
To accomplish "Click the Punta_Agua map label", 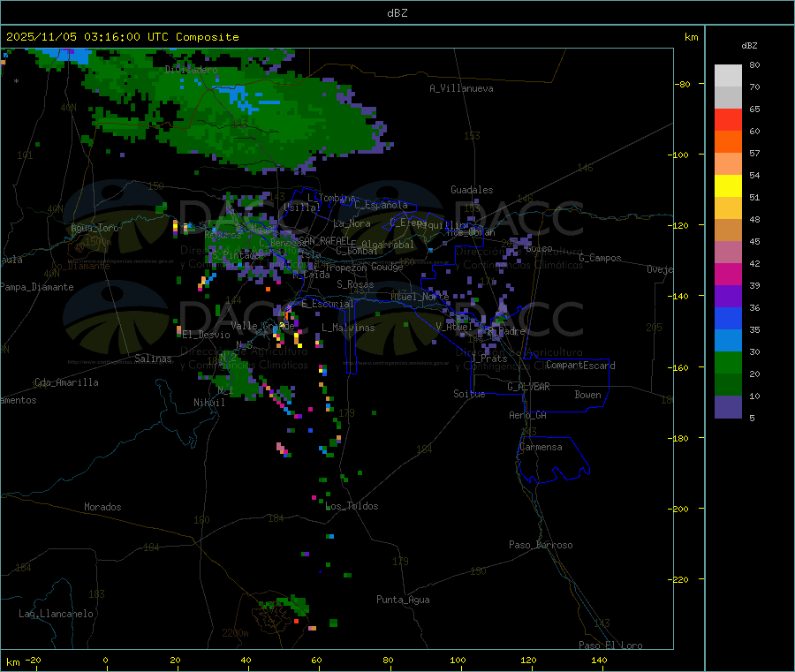I will click(403, 600).
